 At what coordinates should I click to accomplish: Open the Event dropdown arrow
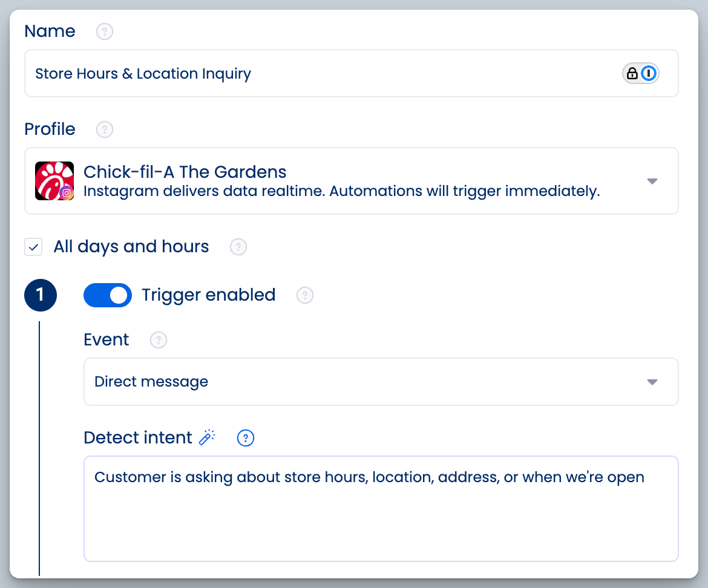pos(652,382)
